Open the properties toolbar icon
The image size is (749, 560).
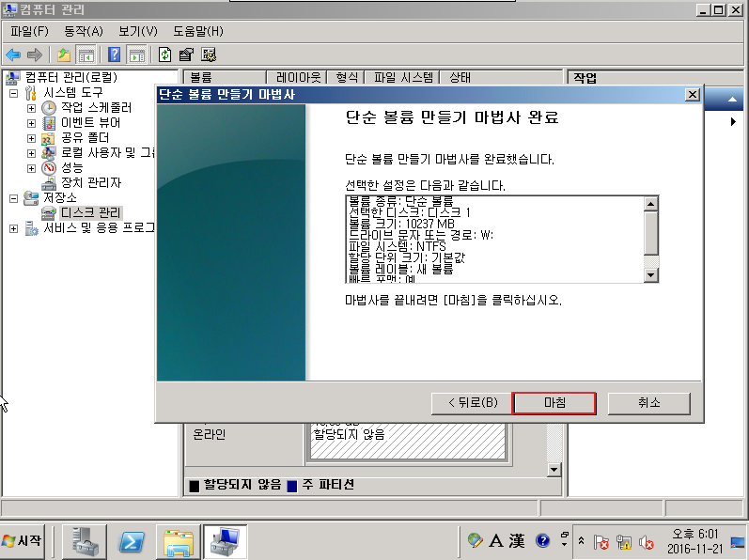pyautogui.click(x=186, y=54)
